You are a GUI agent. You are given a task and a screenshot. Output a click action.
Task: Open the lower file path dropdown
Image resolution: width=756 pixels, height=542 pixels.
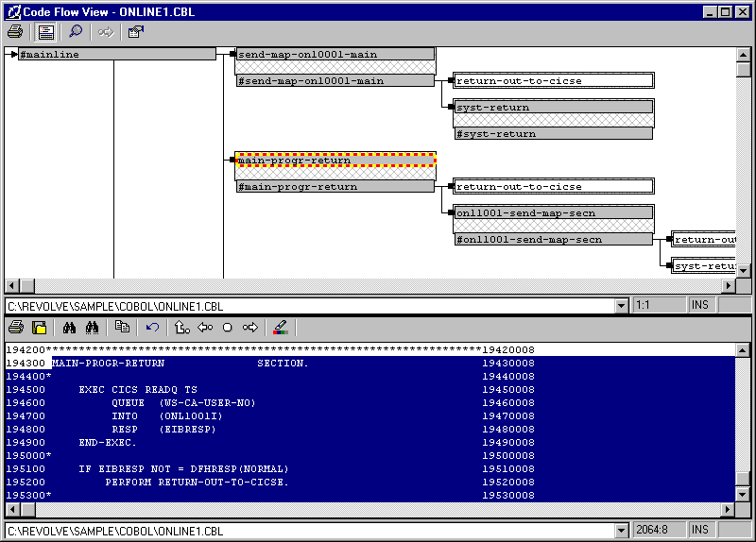pyautogui.click(x=621, y=531)
